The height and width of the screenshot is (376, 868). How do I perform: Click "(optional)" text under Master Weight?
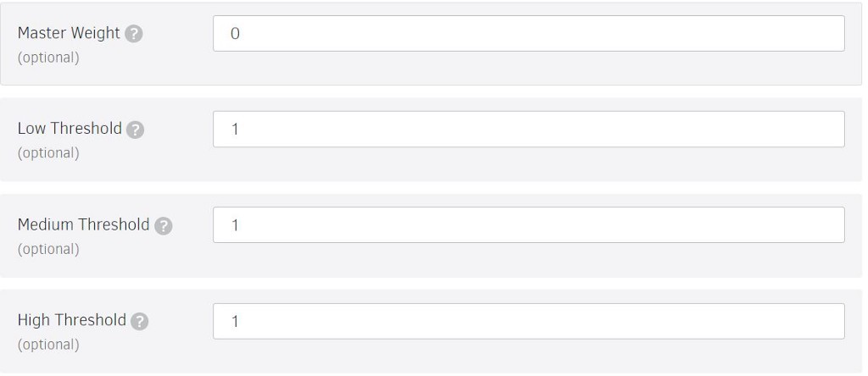click(x=48, y=57)
